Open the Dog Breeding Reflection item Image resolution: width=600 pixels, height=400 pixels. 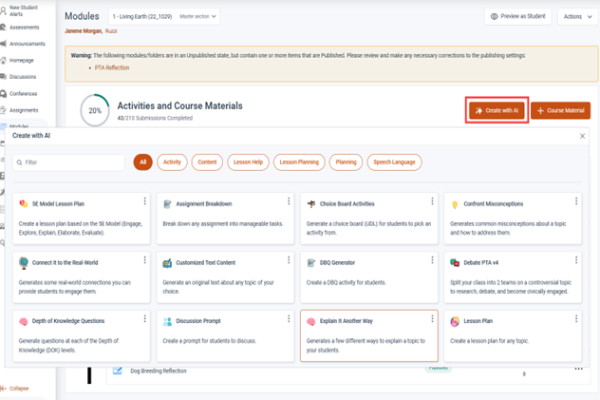pyautogui.click(x=158, y=371)
